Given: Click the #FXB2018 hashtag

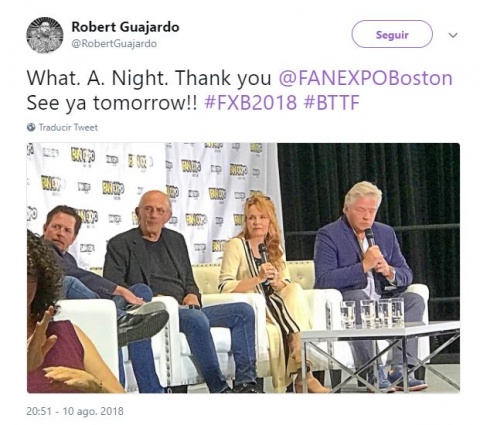Looking at the screenshot, I should click(x=250, y=103).
